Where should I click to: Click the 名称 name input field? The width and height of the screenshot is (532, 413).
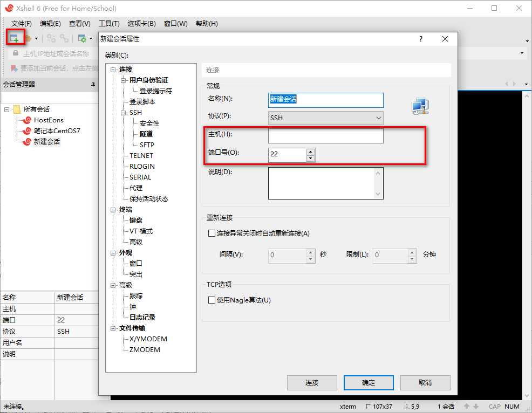point(326,100)
